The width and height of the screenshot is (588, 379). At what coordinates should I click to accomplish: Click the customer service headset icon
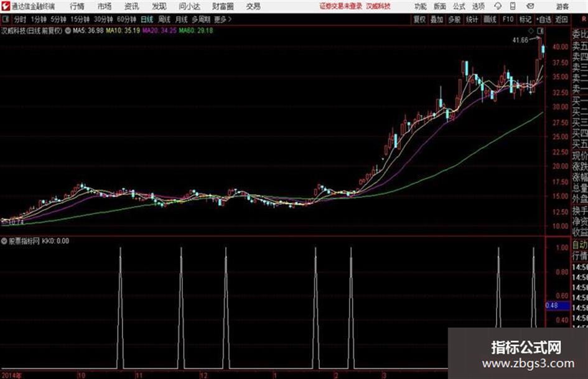pos(498,6)
